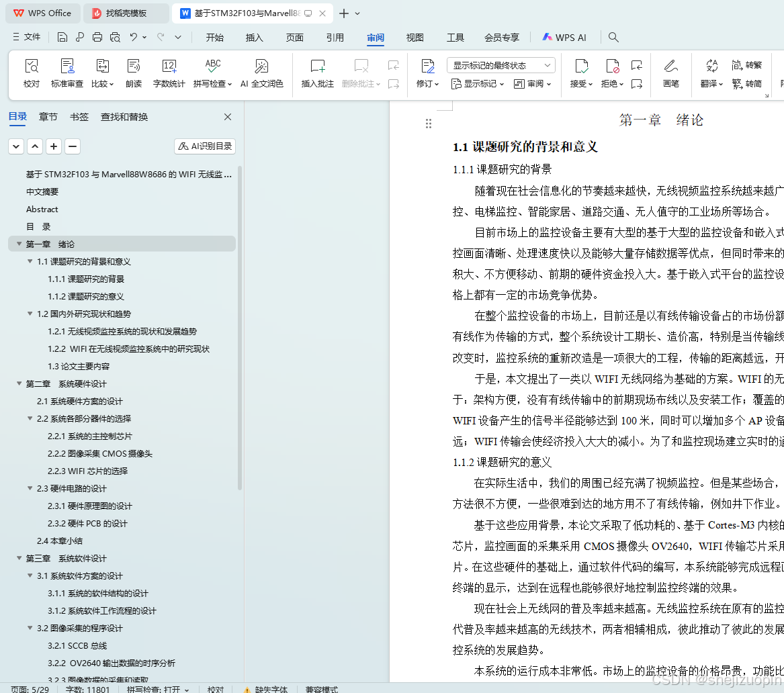The height and width of the screenshot is (693, 784).
Task: Run 拼写检查 spell check
Action: point(212,73)
